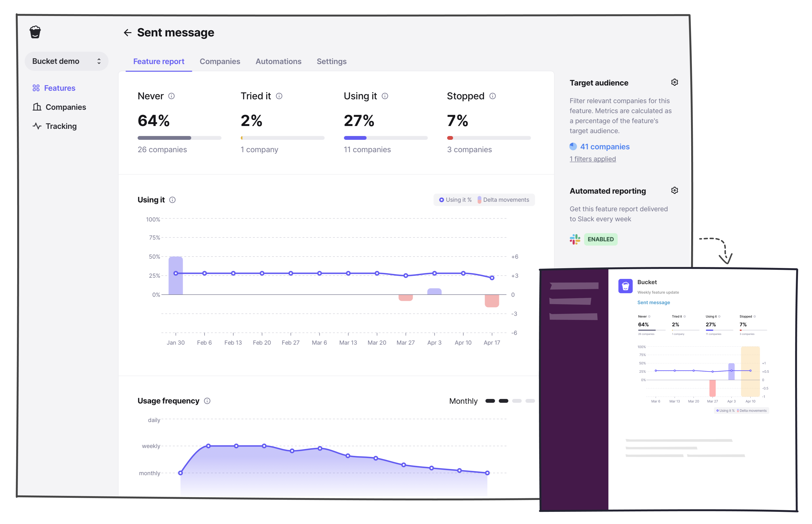Open Automated reporting settings gear

[x=674, y=191]
